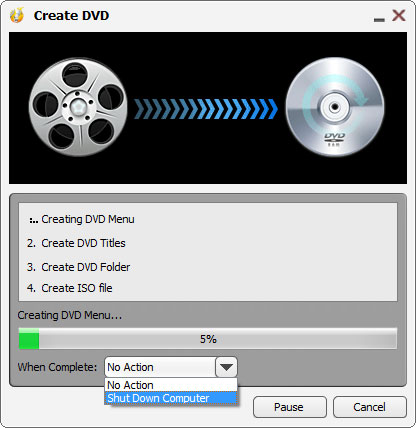Screen dimensions: 416x428
Task: Select the Create ISO file step
Action: point(70,288)
